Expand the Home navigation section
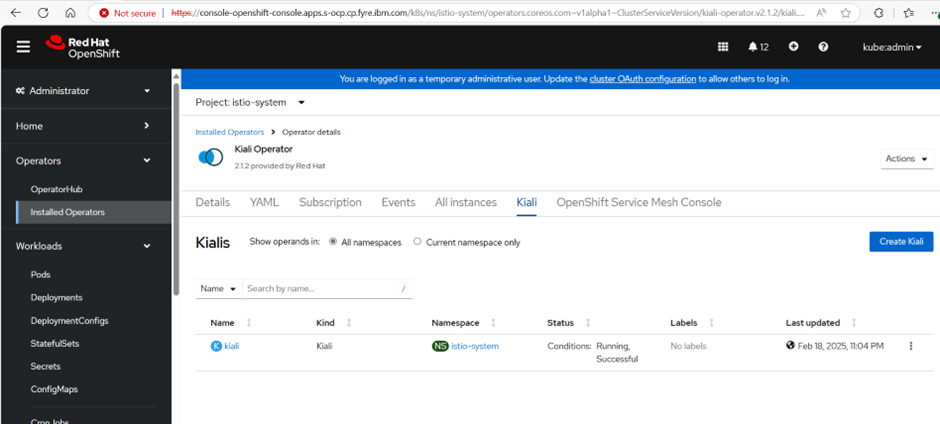This screenshot has width=940, height=424. tap(83, 126)
